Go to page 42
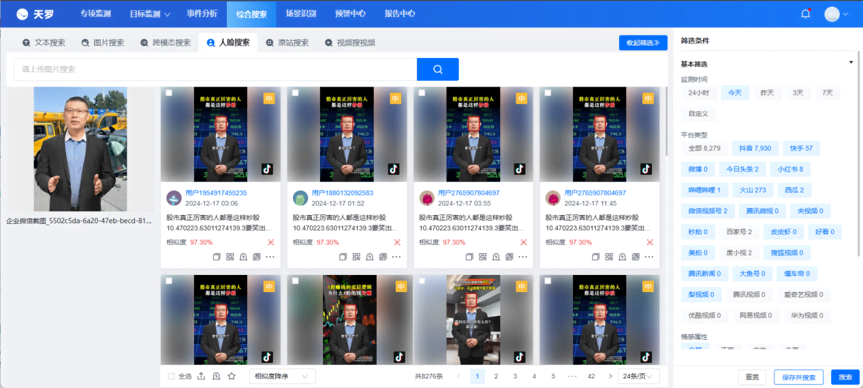The image size is (863, 388). 591,376
